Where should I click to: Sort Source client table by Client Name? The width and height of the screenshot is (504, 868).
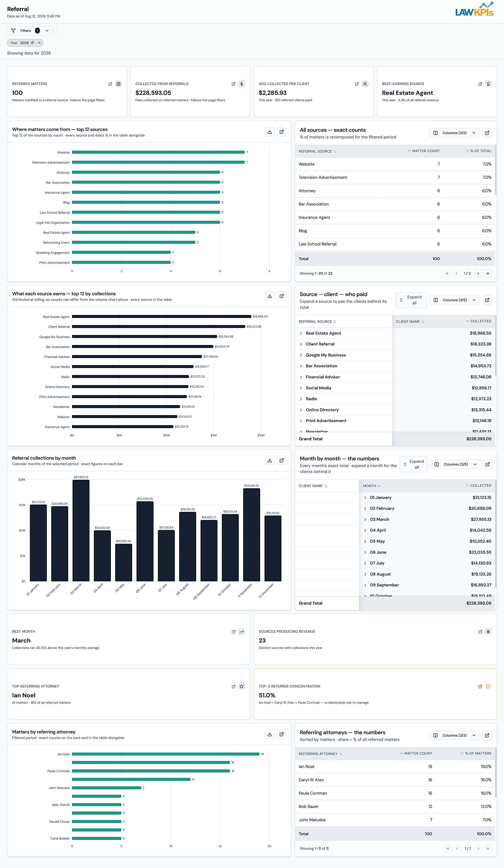pos(410,322)
